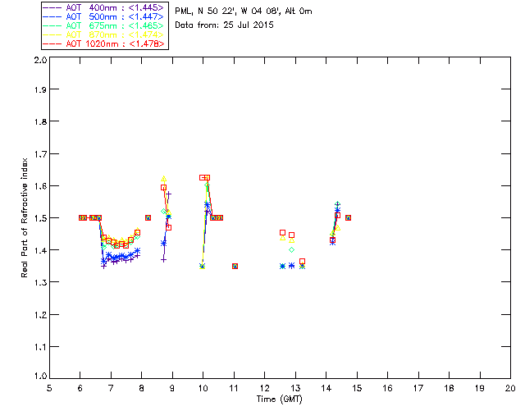Click the 11 tick label on time axis
525x420 pixels.
click(x=234, y=388)
